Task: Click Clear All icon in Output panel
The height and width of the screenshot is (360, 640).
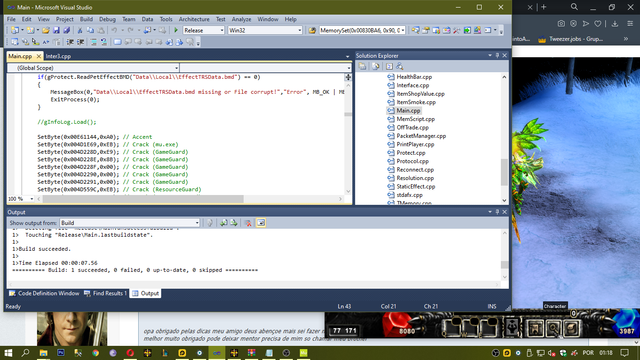Action: (248, 223)
